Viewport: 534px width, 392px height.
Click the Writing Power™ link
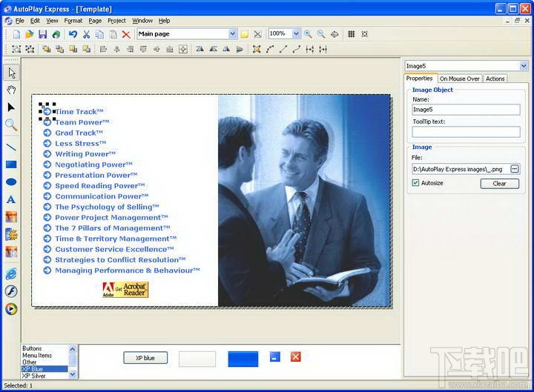click(x=85, y=154)
